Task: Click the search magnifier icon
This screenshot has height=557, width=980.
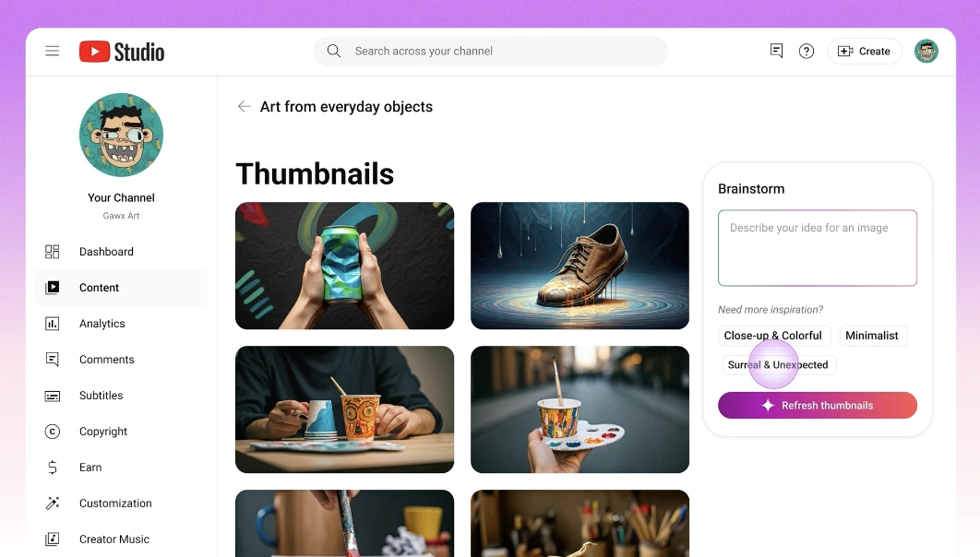Action: tap(334, 52)
